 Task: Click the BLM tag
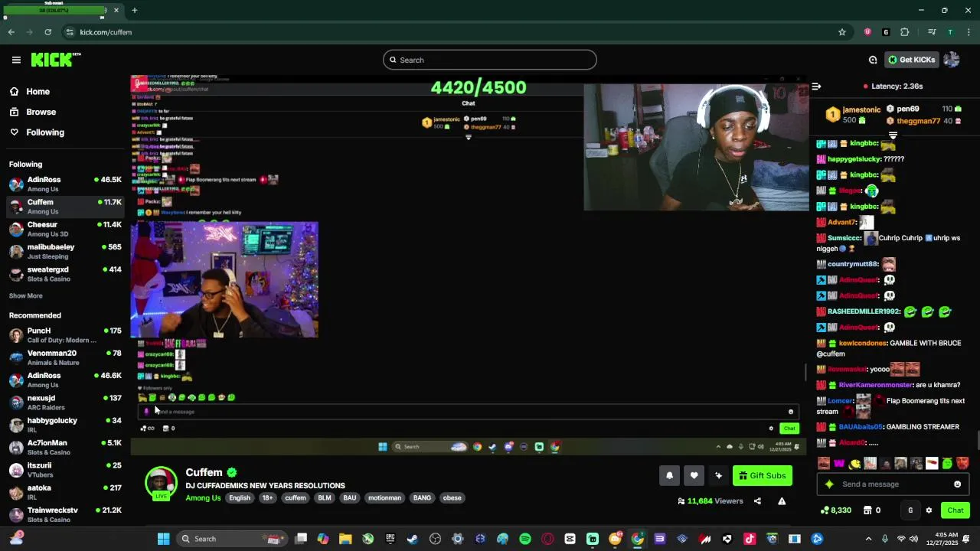click(325, 498)
